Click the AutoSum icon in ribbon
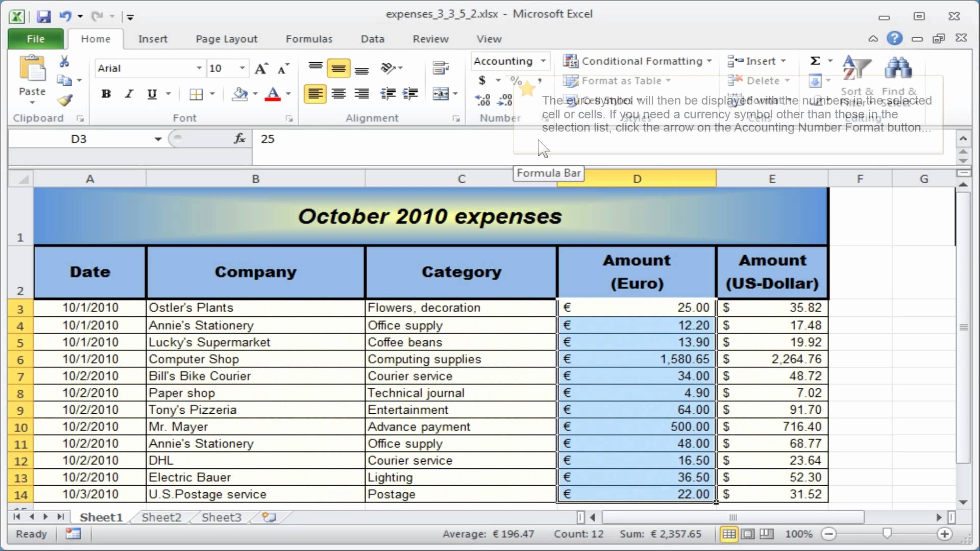Viewport: 980px width, 551px height. pos(815,61)
